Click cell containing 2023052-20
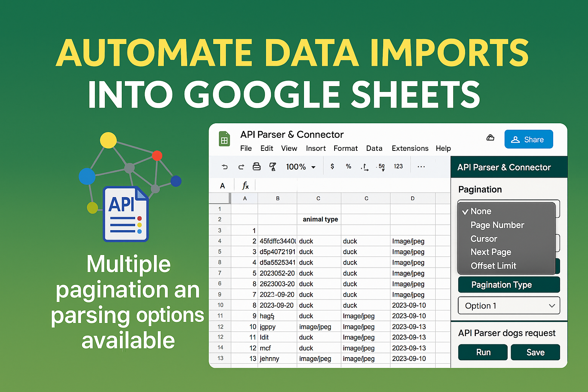 coord(278,273)
